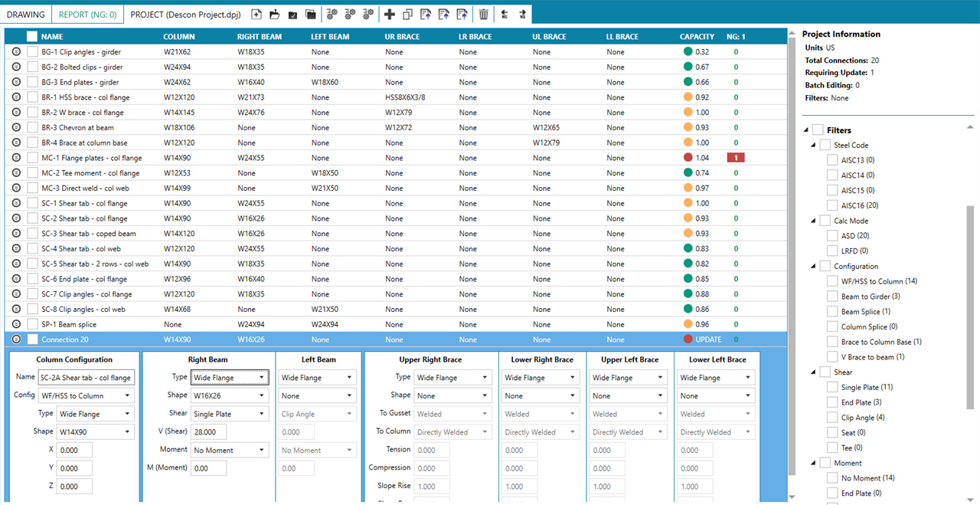The height and width of the screenshot is (505, 980).
Task: Open the Right Beam Shape W16X26 dropdown
Action: click(x=230, y=395)
